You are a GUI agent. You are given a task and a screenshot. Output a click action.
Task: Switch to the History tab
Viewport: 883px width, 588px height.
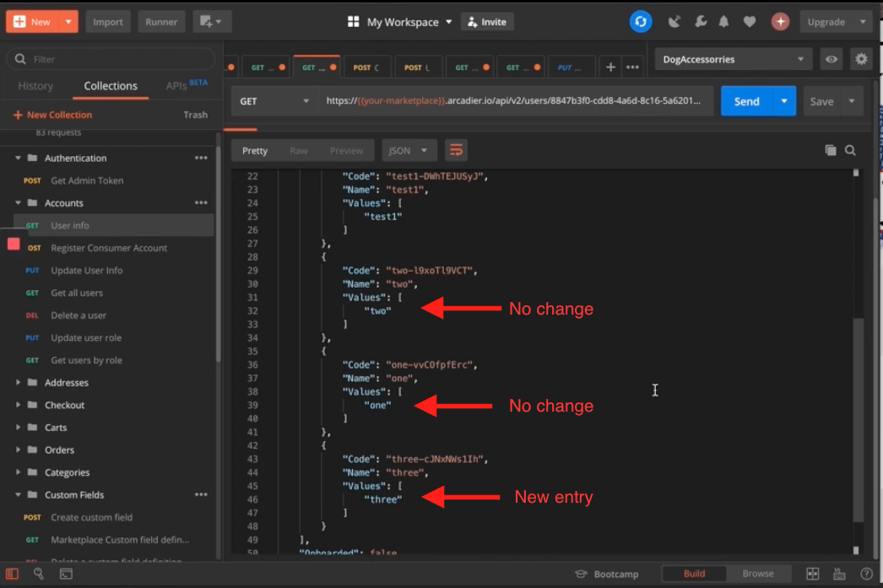[35, 86]
